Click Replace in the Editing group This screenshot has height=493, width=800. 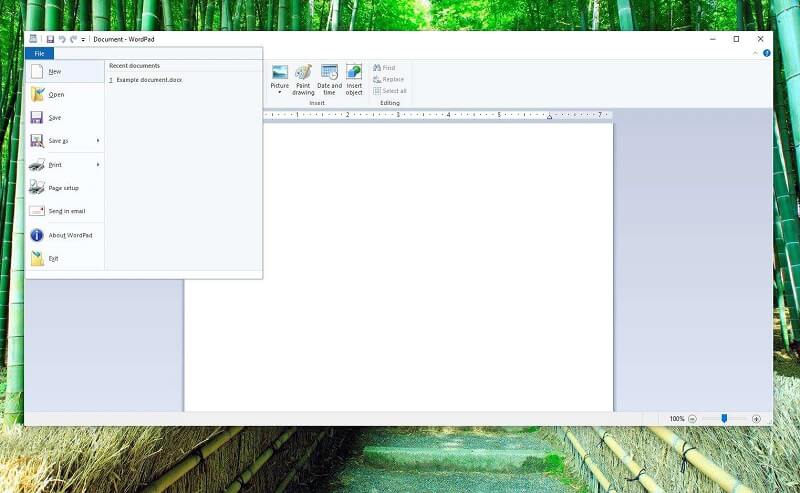[x=388, y=80]
